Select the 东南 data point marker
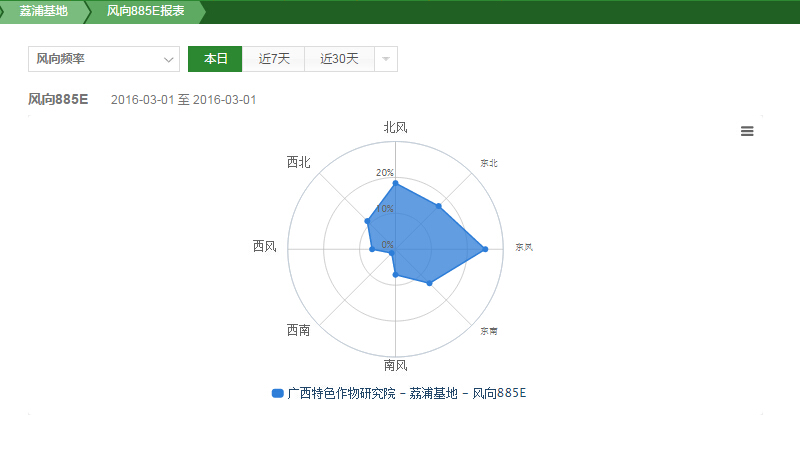 point(430,284)
